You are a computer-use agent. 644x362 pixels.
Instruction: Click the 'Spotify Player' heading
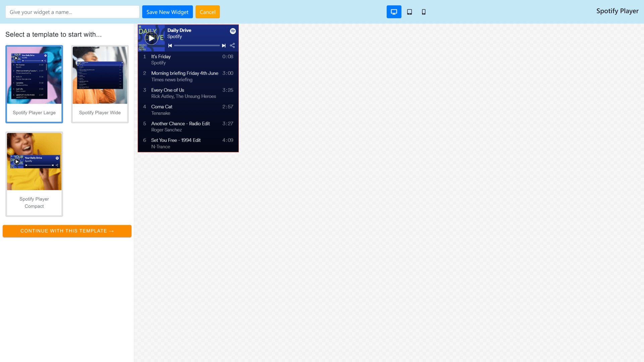pyautogui.click(x=617, y=11)
